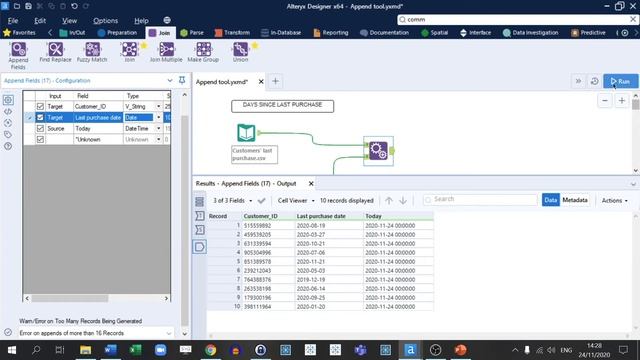The height and width of the screenshot is (360, 640).
Task: Select the second input anchor results icon
Action: coord(200,230)
